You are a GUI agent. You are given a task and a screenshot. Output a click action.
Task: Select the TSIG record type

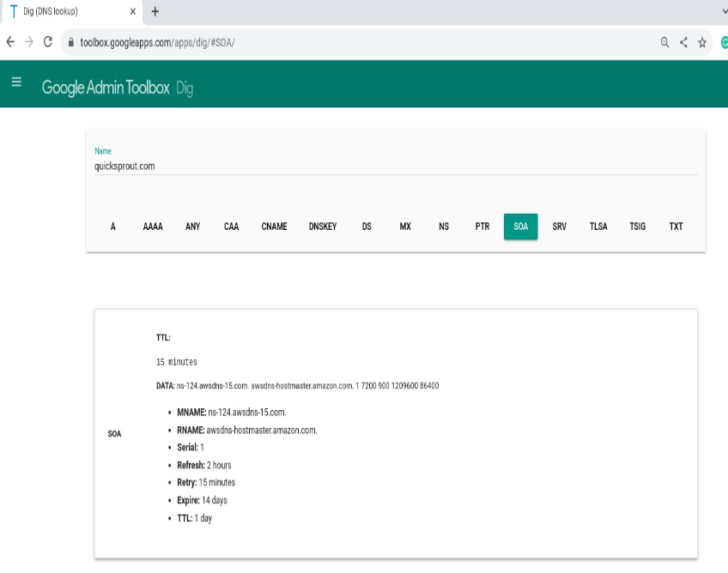[x=638, y=226]
